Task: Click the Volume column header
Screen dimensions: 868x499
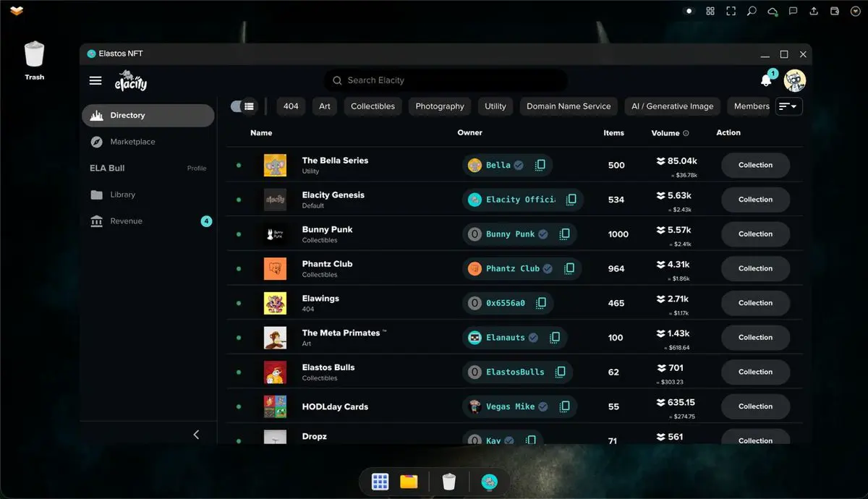Action: [x=665, y=133]
